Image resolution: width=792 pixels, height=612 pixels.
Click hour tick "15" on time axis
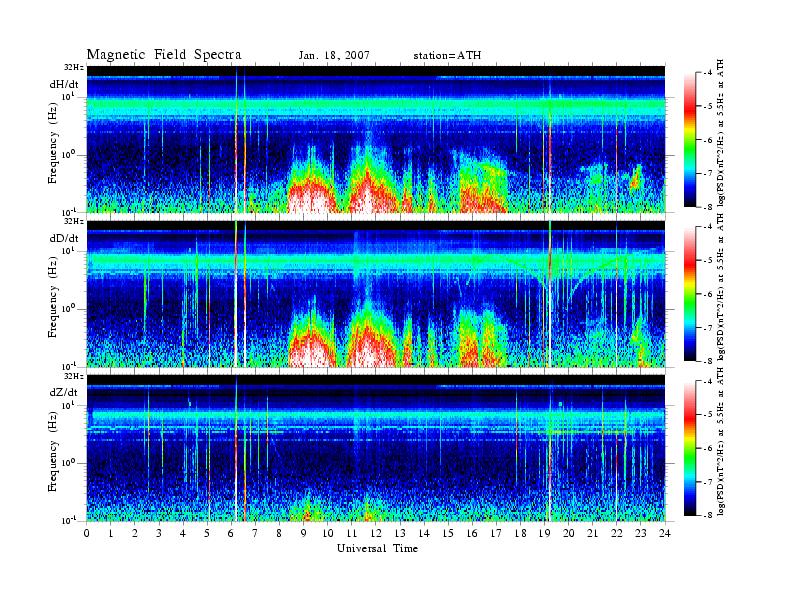[448, 533]
